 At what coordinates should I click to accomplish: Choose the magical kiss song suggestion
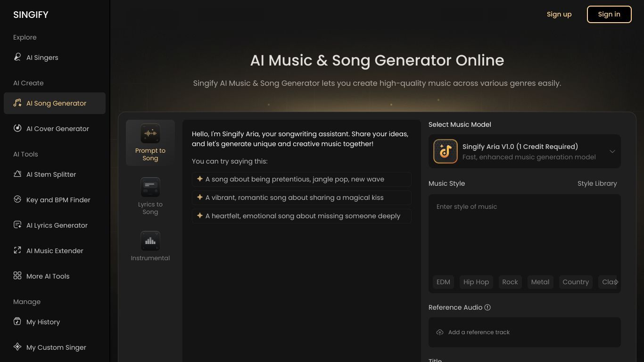pyautogui.click(x=302, y=197)
